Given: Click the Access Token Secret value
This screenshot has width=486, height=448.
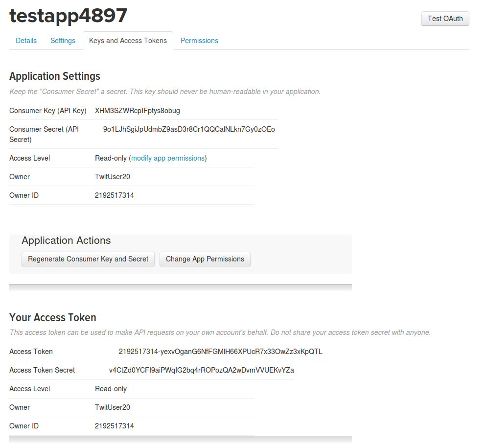Looking at the screenshot, I should pyautogui.click(x=202, y=370).
